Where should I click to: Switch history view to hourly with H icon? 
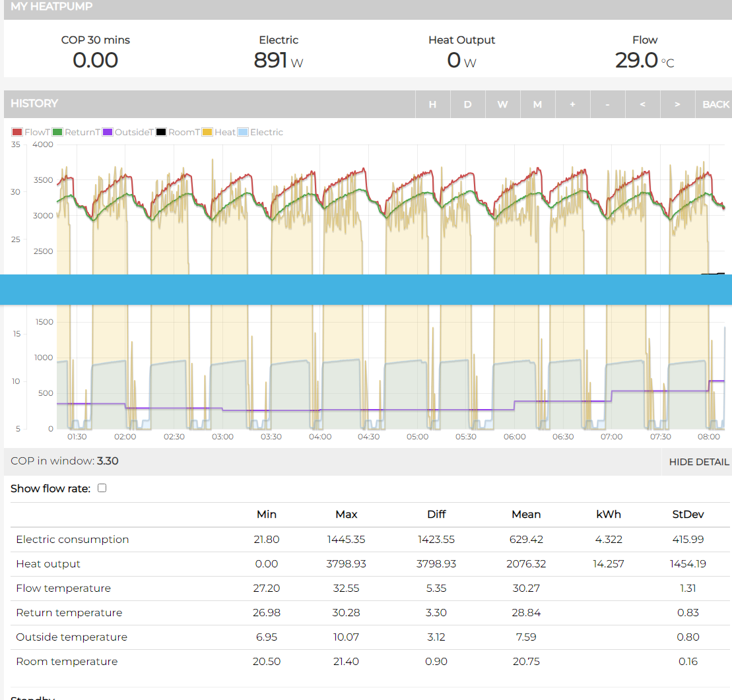tap(432, 104)
